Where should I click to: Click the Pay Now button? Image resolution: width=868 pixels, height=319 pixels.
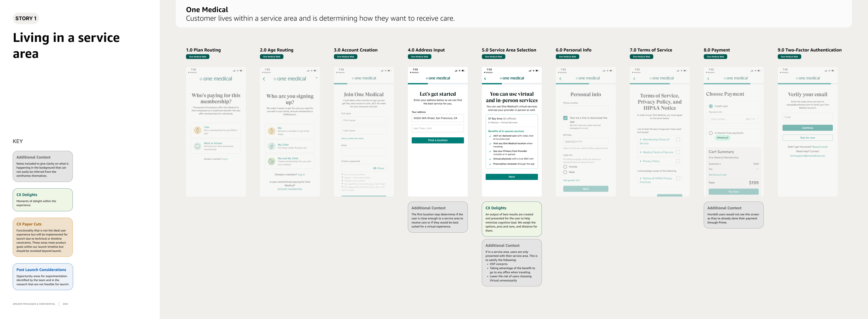coord(733,192)
